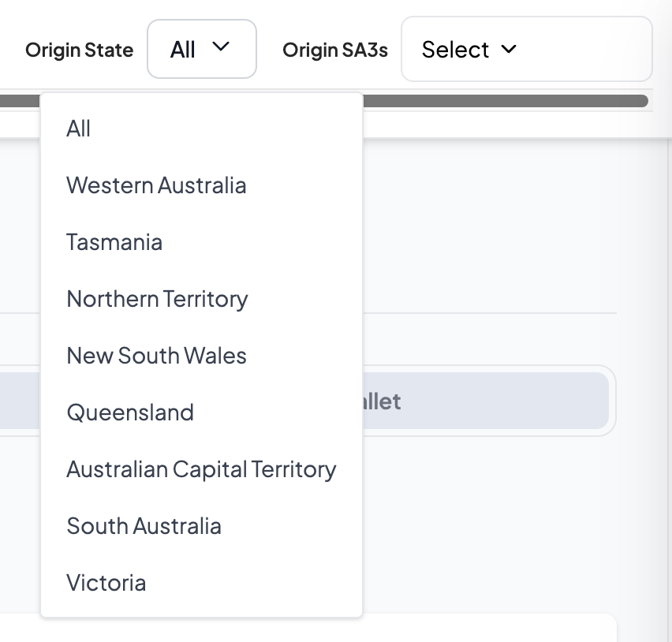The height and width of the screenshot is (642, 672).
Task: Pick Australian Capital Territory option
Action: pyautogui.click(x=201, y=469)
